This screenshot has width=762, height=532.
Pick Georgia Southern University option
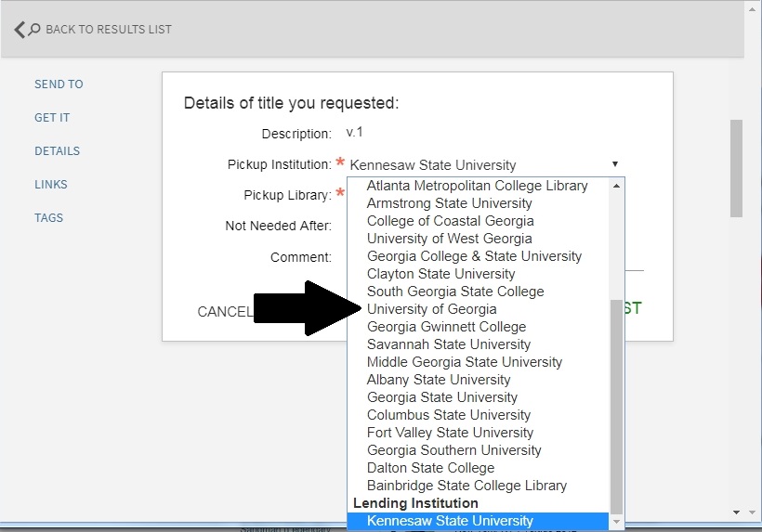coord(453,450)
